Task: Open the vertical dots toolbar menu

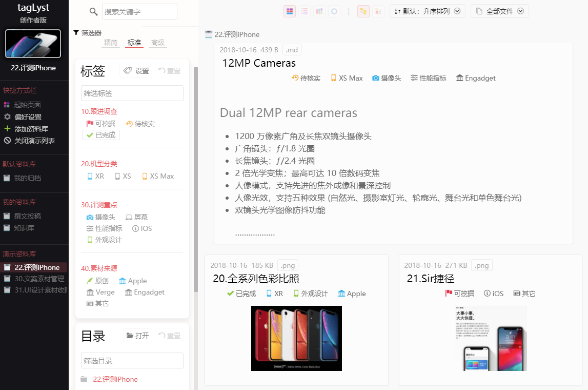Action: tap(349, 11)
